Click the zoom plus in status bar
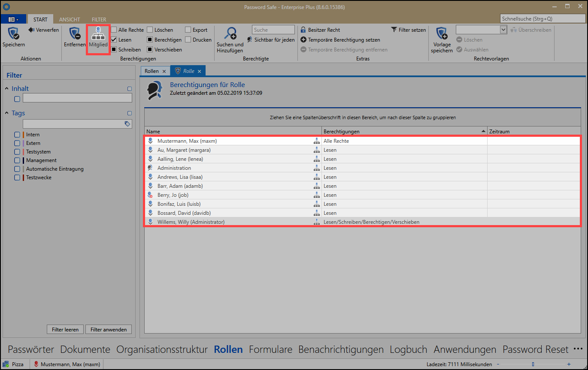Viewport: 588px width, 370px height. (569, 364)
